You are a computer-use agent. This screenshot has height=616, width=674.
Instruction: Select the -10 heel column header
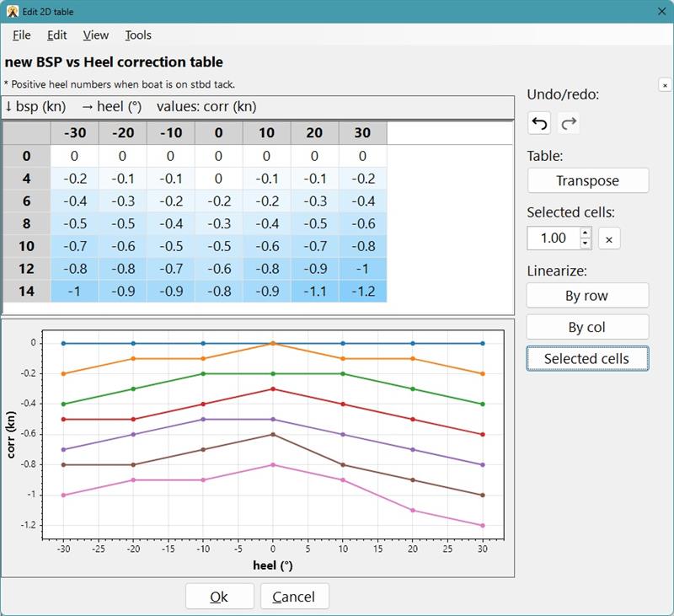[171, 133]
